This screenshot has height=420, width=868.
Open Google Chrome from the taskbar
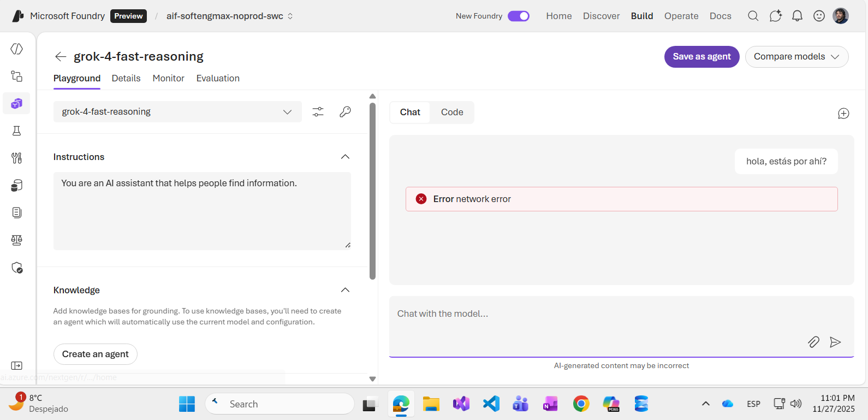(x=581, y=404)
